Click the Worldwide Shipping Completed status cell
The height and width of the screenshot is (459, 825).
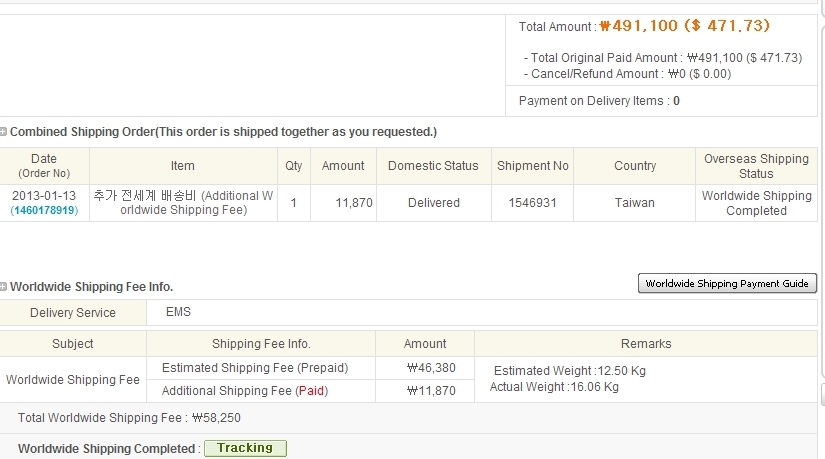point(756,203)
